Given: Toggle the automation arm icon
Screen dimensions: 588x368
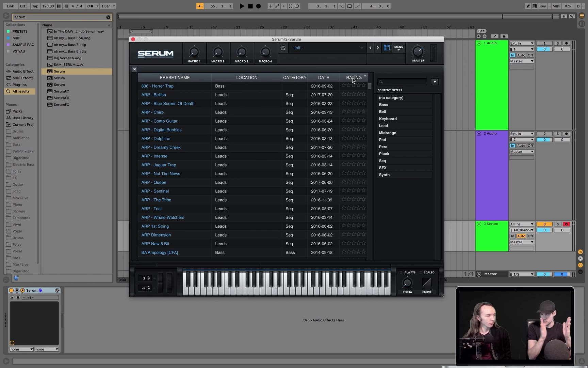Looking at the screenshot, I should [277, 6].
